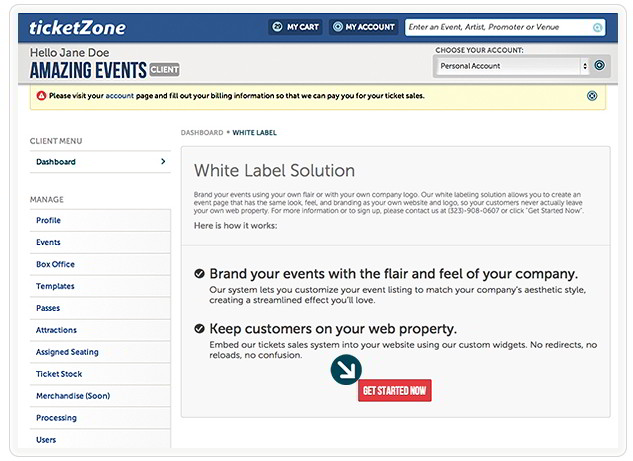Click the red warning alert icon
The image size is (633, 461).
pos(41,96)
